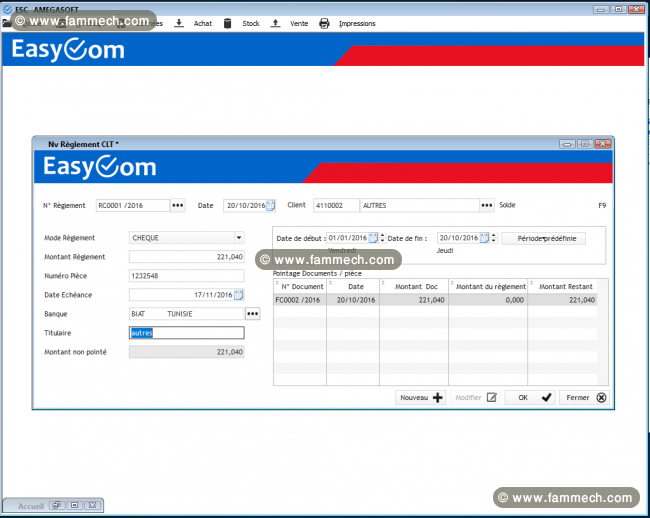Click the Impressions printer icon

324,24
